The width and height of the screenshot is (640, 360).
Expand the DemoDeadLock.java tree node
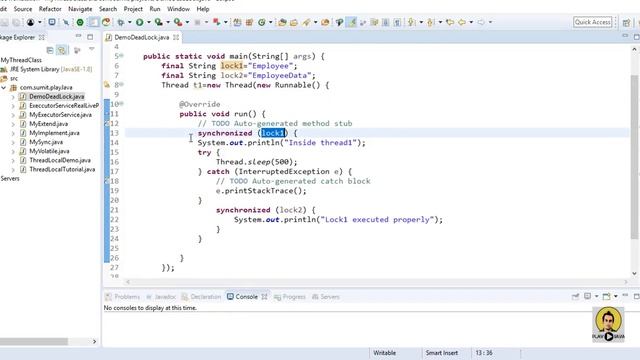pyautogui.click(x=13, y=97)
